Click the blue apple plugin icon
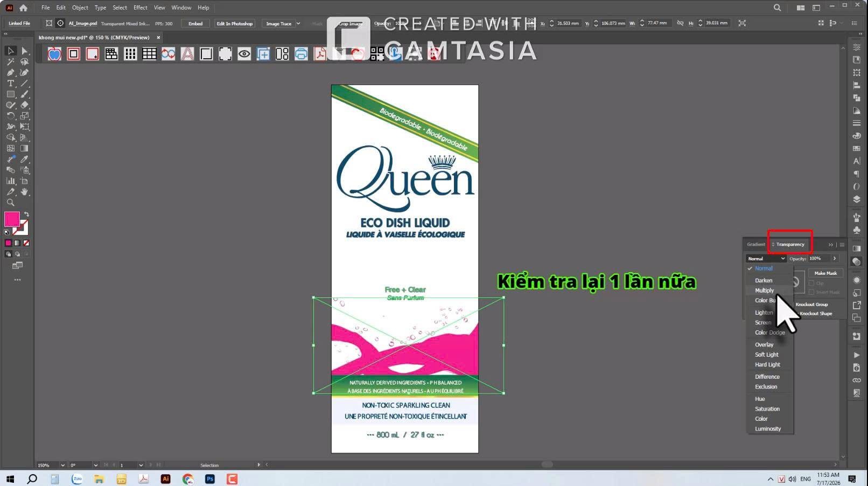Screen dimensions: 868x486 (x=54, y=54)
